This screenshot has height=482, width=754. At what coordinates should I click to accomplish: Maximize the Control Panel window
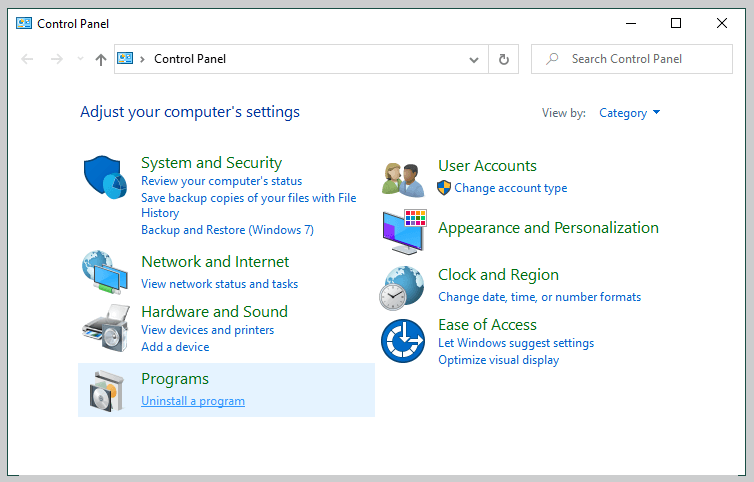(676, 23)
